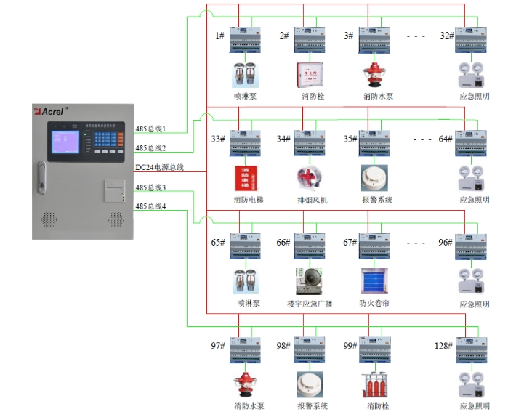
Task: Click the monitoring module labeled 66#
Action: pyautogui.click(x=310, y=246)
